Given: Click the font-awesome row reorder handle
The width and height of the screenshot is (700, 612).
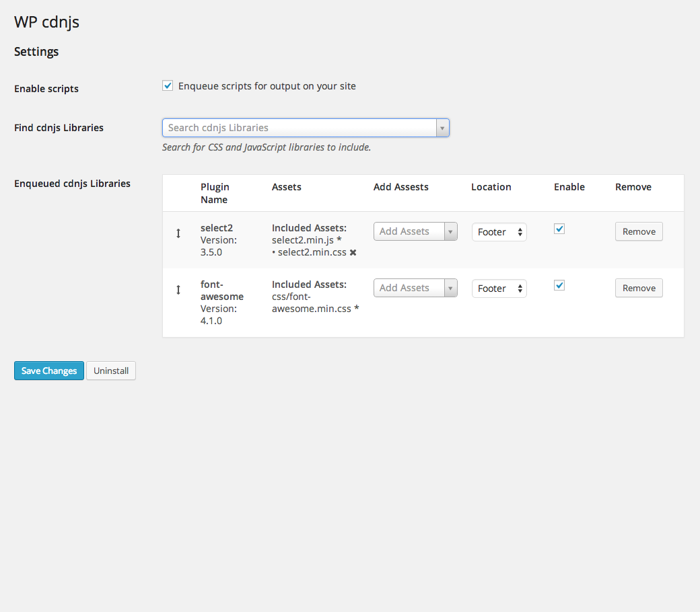Looking at the screenshot, I should click(x=178, y=290).
